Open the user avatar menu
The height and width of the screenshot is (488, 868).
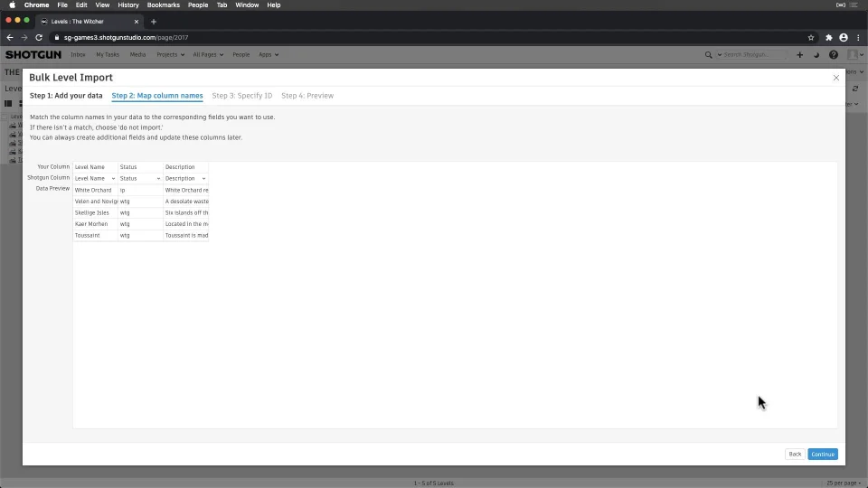pyautogui.click(x=855, y=55)
